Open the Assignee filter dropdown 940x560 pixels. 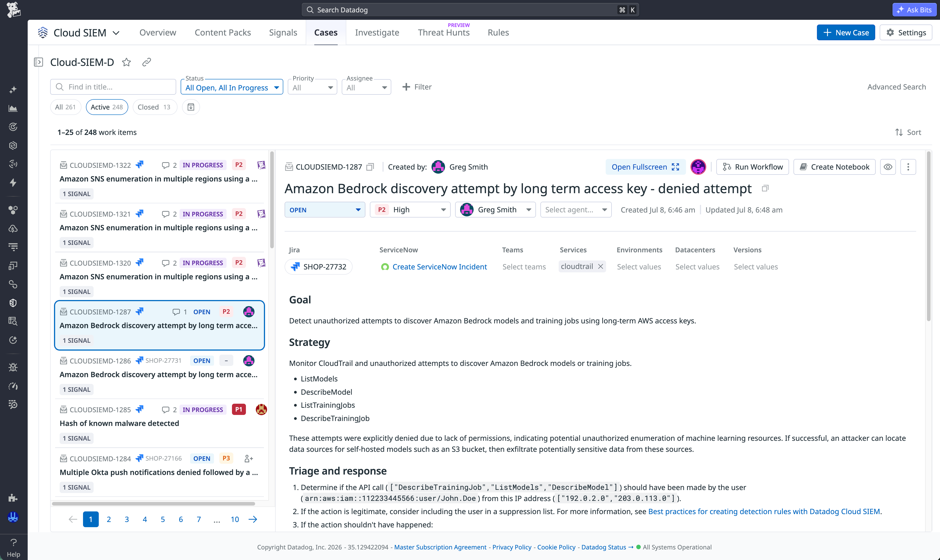366,87
